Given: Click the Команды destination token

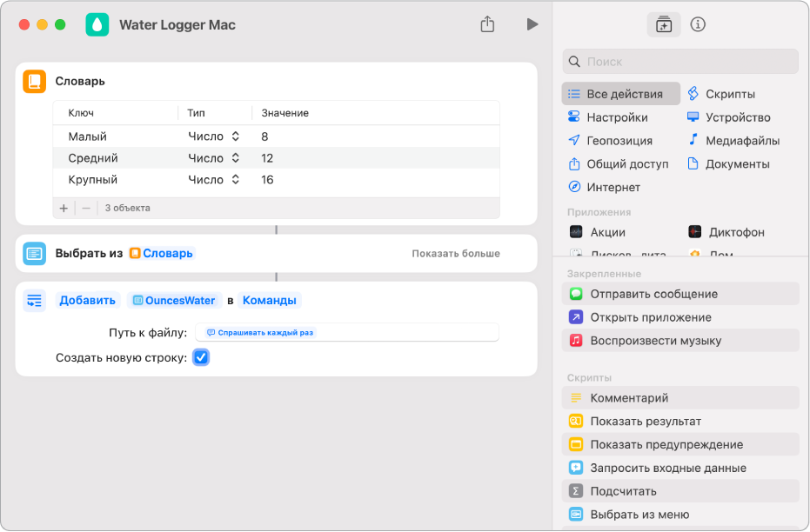Looking at the screenshot, I should (x=269, y=300).
